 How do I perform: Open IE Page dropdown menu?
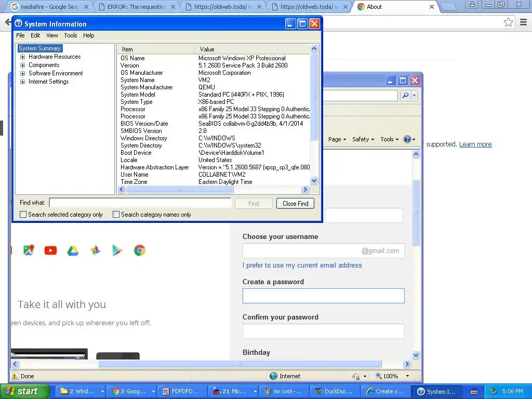tap(337, 139)
